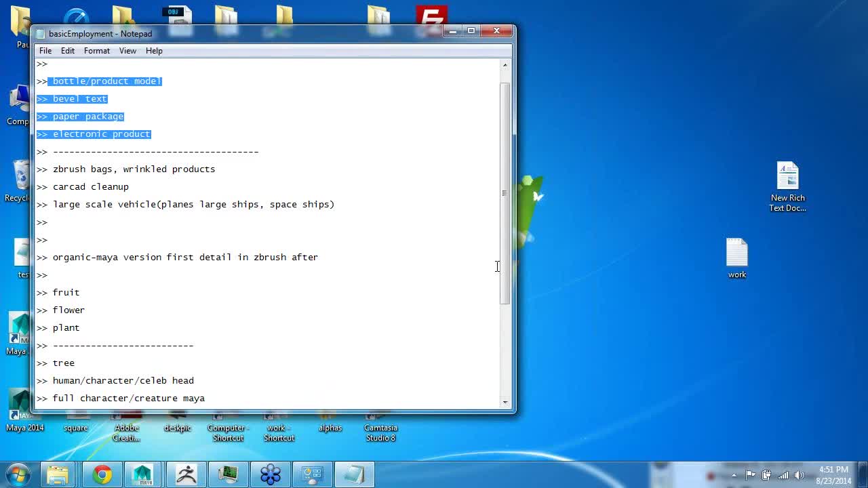Open the View menu in Notepad
868x488 pixels.
(x=127, y=51)
